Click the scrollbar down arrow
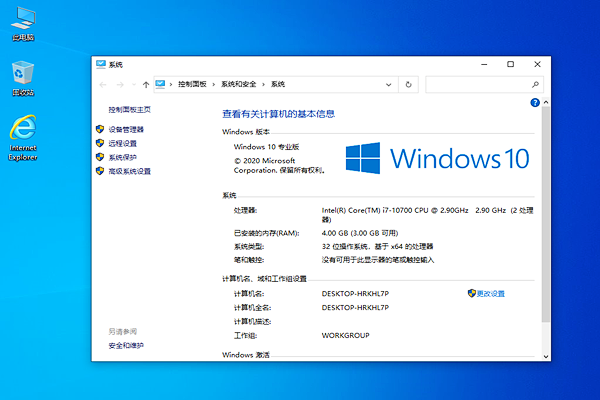 pos(546,356)
